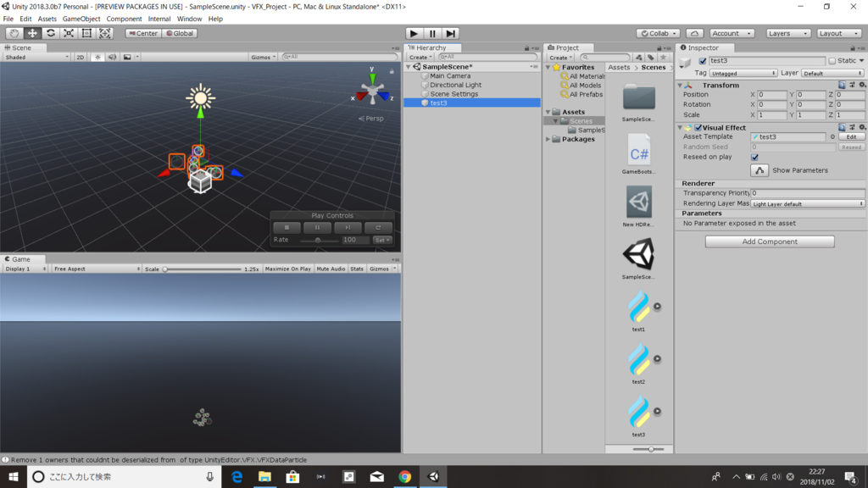868x488 pixels.
Task: Open the Collab button
Action: [x=658, y=33]
